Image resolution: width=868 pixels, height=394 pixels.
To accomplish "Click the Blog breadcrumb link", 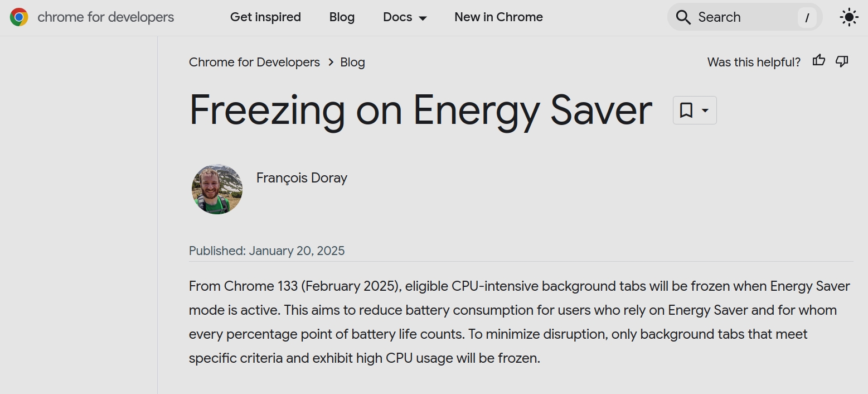I will pos(352,62).
